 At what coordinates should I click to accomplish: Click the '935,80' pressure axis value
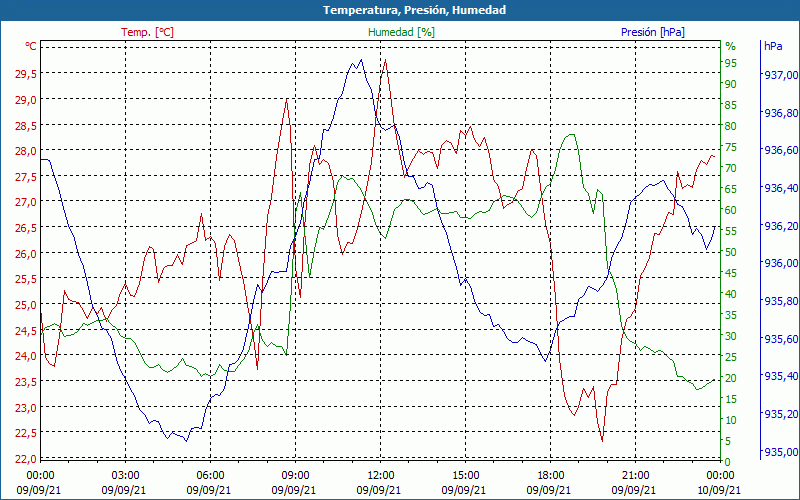pyautogui.click(x=781, y=302)
